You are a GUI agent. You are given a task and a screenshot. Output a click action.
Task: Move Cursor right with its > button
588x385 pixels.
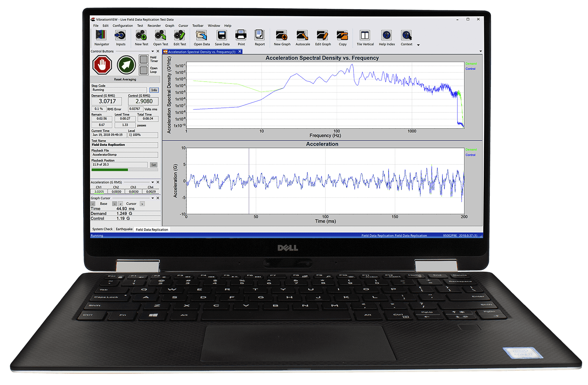142,204
